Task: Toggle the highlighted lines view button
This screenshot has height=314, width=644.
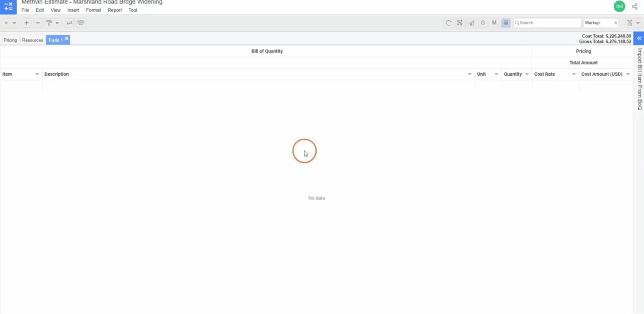Action: pos(506,23)
